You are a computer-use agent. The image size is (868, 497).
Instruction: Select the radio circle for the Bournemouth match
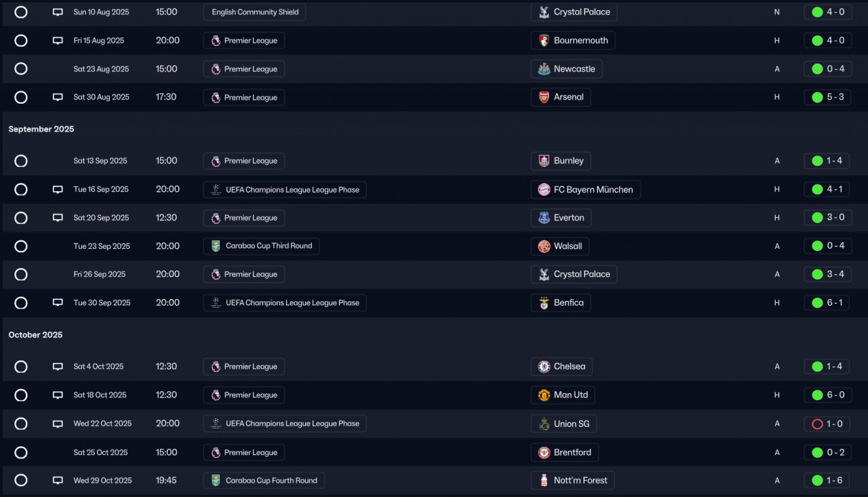point(21,41)
